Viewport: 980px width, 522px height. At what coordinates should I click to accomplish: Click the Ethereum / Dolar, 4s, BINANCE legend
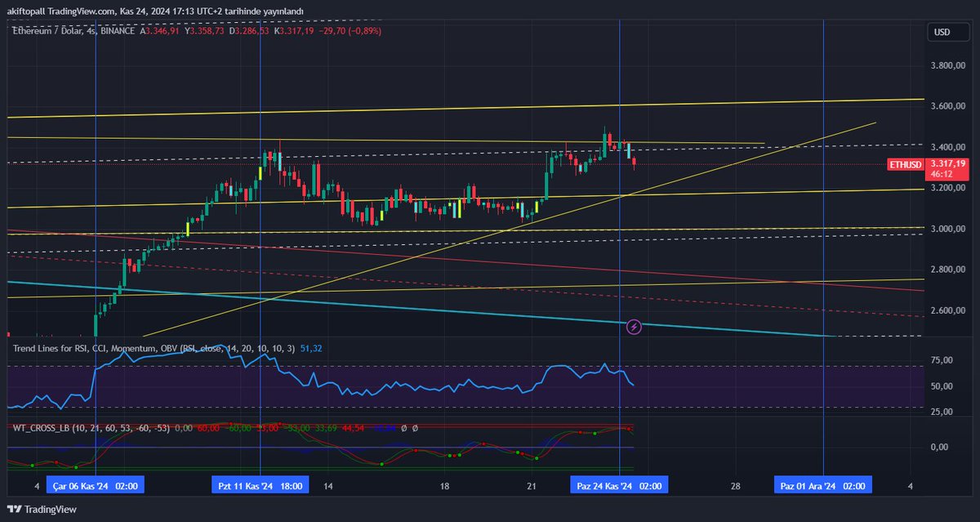(73, 31)
